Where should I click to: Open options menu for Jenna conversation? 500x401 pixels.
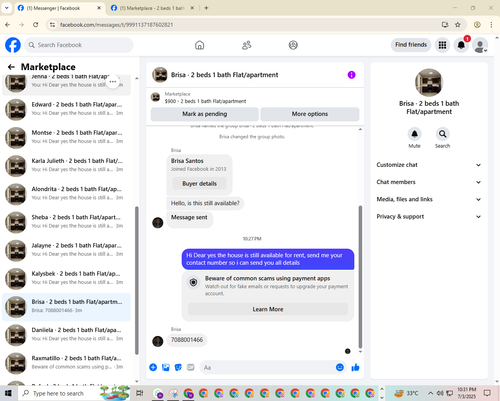113,81
